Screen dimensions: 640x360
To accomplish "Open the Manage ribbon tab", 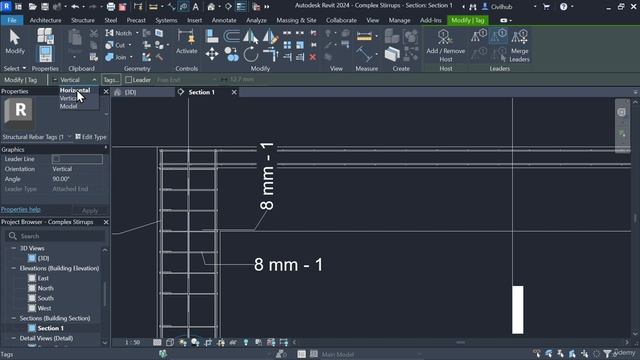I will [x=399, y=20].
